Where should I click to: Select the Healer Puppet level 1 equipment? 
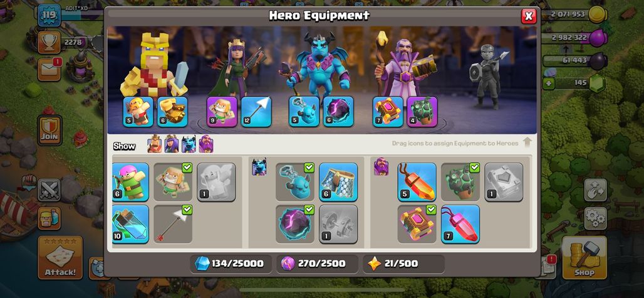(x=216, y=182)
